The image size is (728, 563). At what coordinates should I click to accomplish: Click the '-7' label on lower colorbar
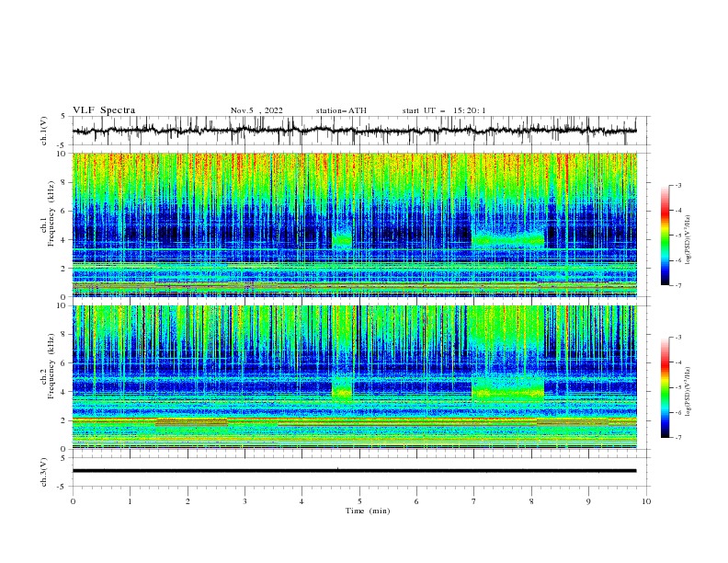(x=677, y=438)
